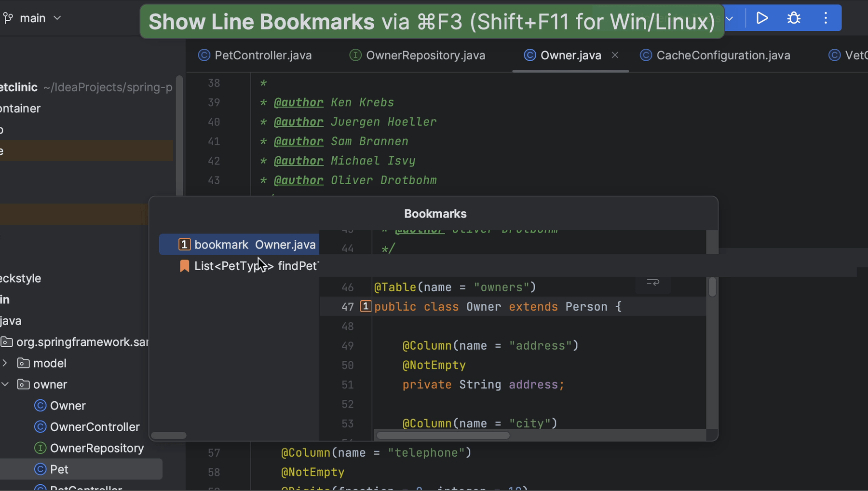Close the Owner.java tab
Image resolution: width=868 pixels, height=491 pixels.
click(615, 55)
